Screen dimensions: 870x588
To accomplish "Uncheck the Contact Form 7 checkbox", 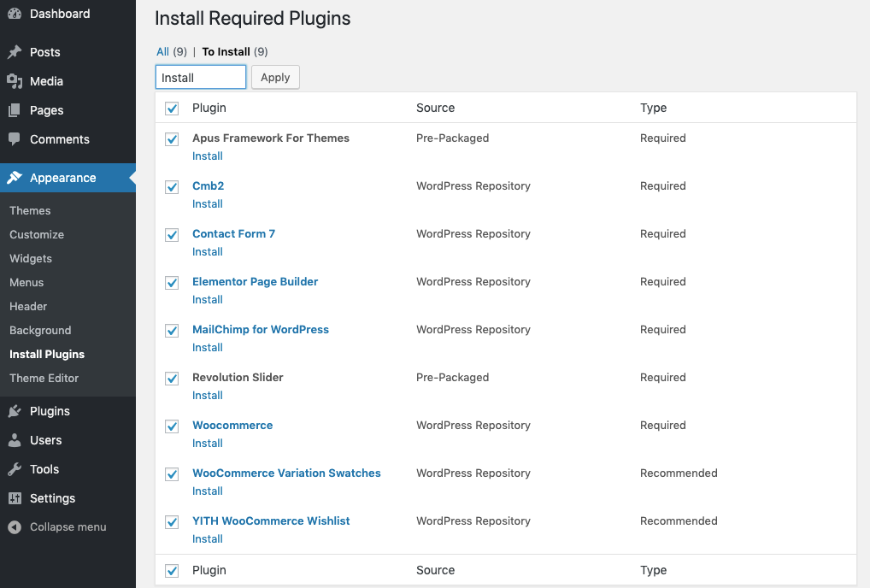I will (172, 235).
